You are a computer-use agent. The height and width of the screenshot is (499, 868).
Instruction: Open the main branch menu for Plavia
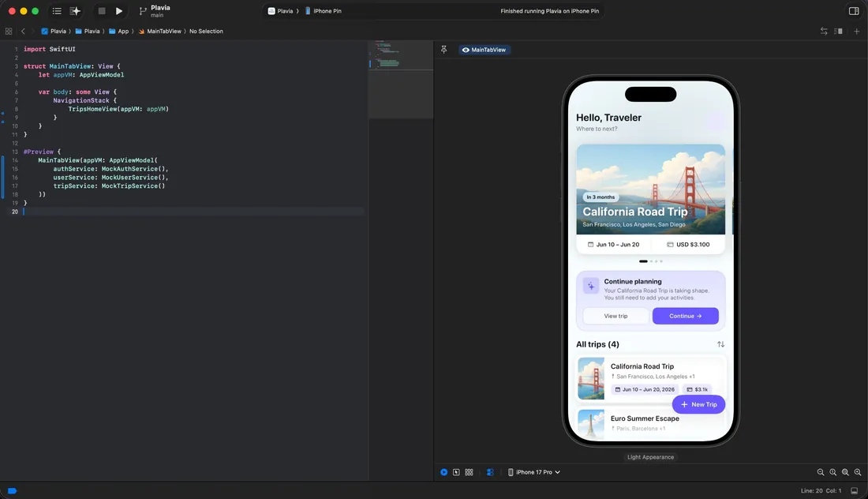[x=155, y=11]
